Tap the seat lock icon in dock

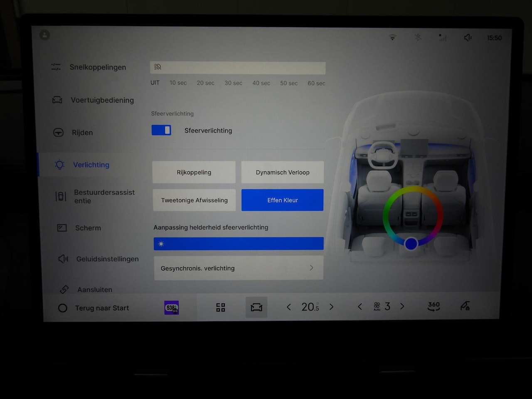coord(465,306)
